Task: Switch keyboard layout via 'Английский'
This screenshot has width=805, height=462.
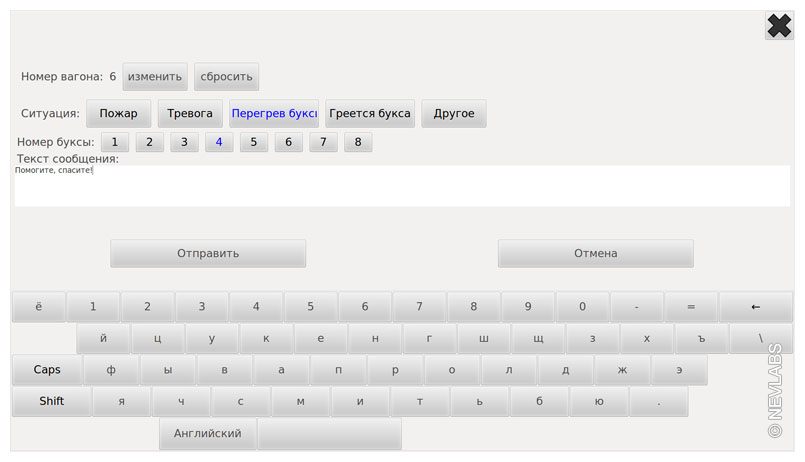Action: click(x=208, y=434)
